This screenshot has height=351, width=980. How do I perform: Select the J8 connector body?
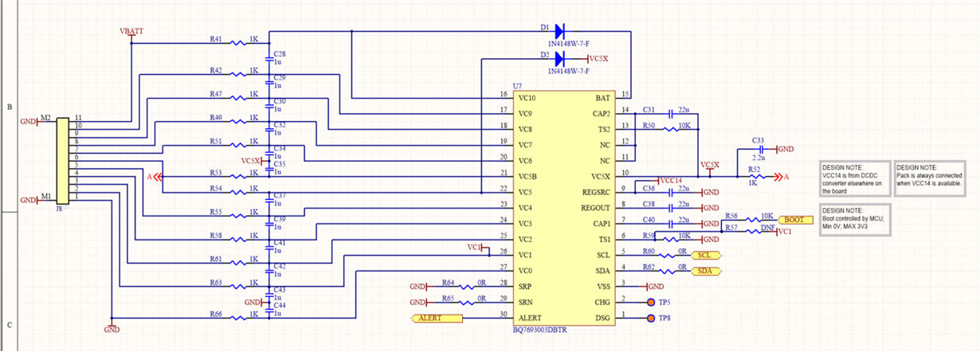[63, 159]
